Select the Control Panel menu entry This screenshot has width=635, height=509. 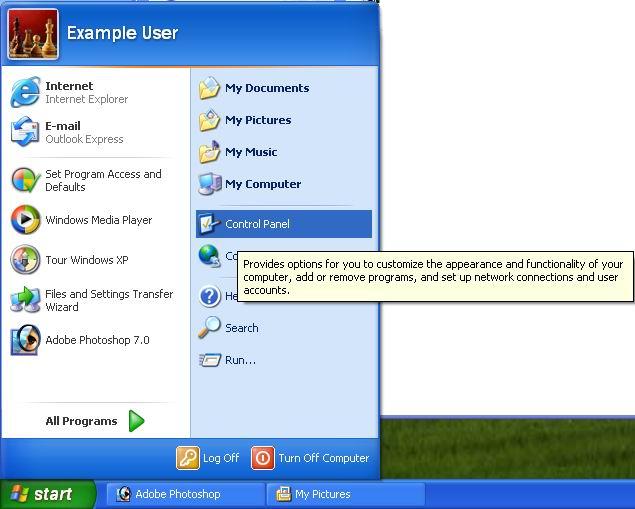(x=284, y=224)
